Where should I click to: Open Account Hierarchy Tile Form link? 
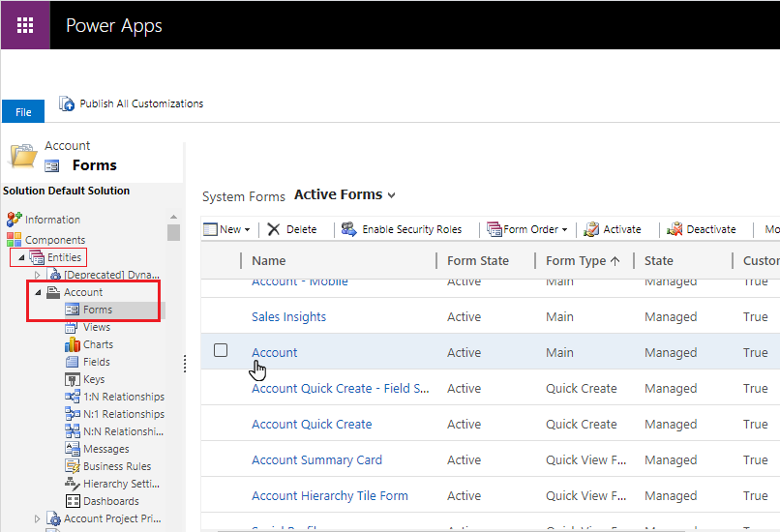pyautogui.click(x=330, y=495)
